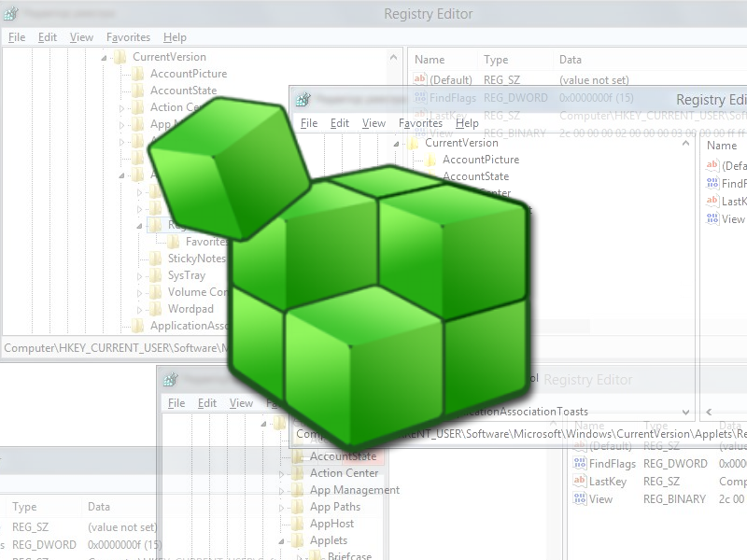Click the ApplicationAsso folder icon in the top-left window
Viewport: 747px width, 560px height.
pos(137,326)
